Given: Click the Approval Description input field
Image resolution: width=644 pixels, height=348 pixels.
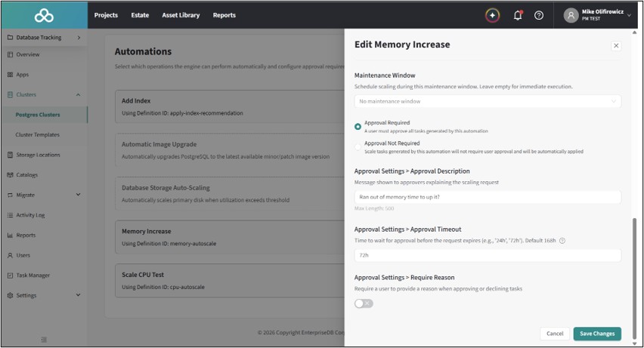Looking at the screenshot, I should tap(488, 197).
